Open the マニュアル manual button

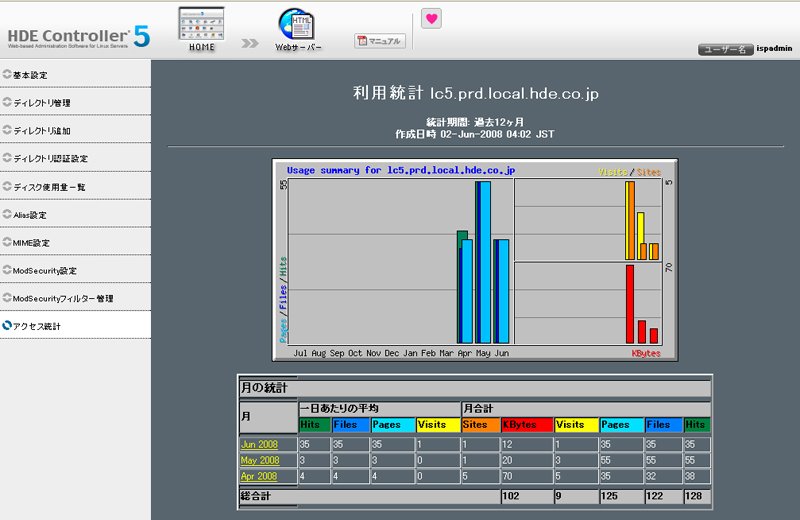point(380,41)
